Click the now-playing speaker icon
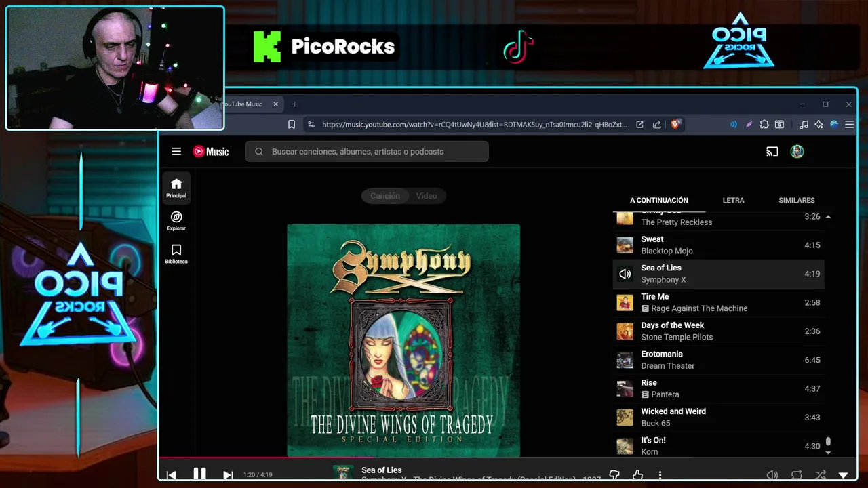868x488 pixels. (x=625, y=274)
